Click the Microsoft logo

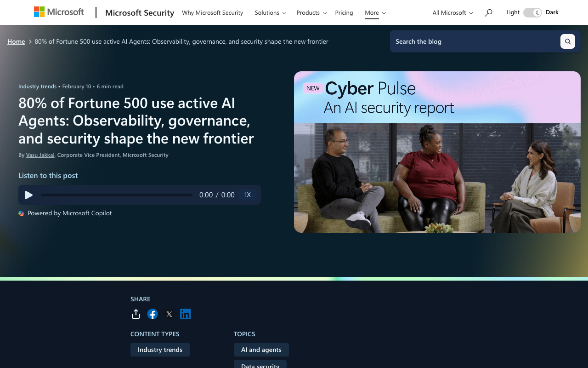[59, 12]
